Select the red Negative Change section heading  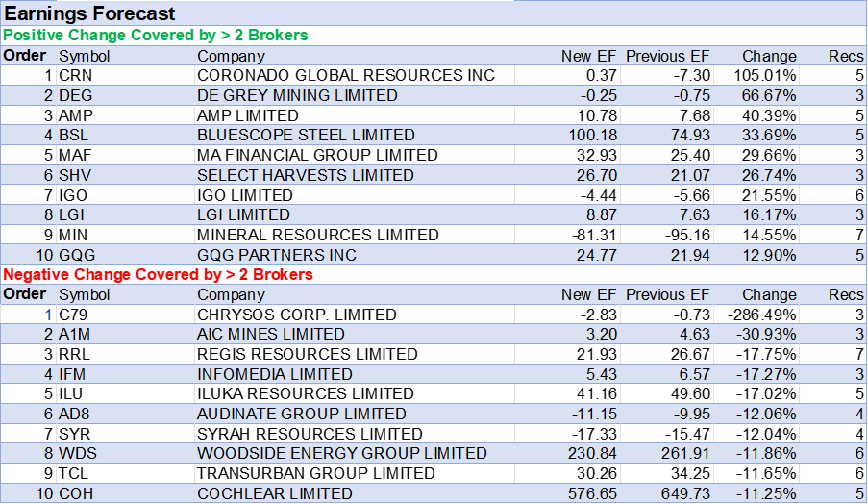159,275
